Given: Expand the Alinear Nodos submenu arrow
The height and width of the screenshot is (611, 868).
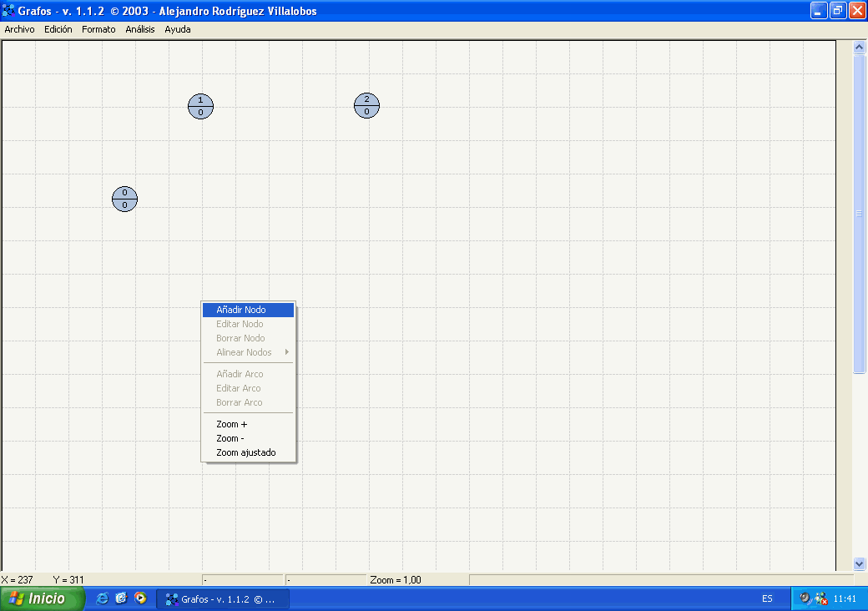Looking at the screenshot, I should coord(287,352).
